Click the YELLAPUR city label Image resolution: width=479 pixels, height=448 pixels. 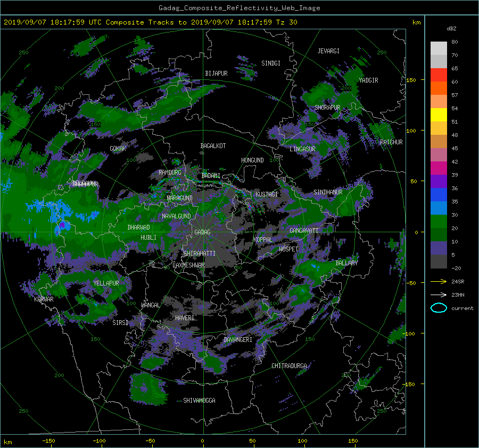point(106,283)
